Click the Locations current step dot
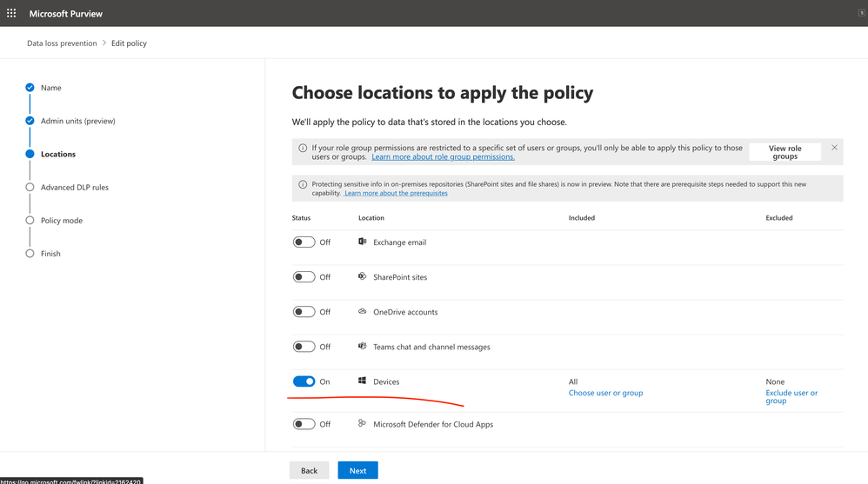Image resolution: width=868 pixels, height=484 pixels. coord(30,154)
